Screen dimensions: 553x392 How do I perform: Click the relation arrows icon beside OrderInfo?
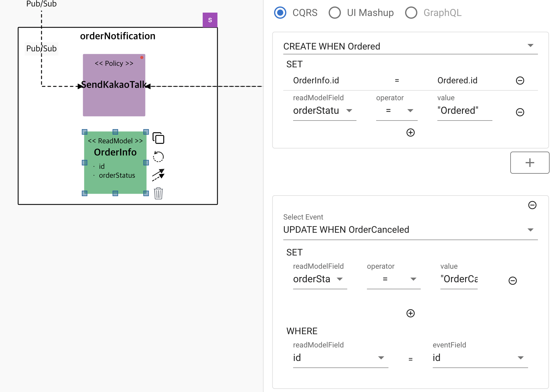tap(158, 175)
